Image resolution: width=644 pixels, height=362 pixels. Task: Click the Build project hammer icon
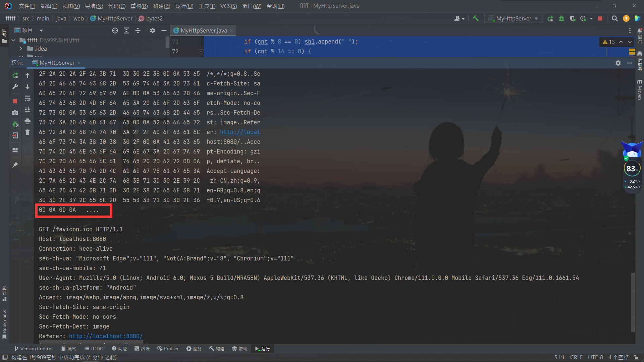(476, 18)
